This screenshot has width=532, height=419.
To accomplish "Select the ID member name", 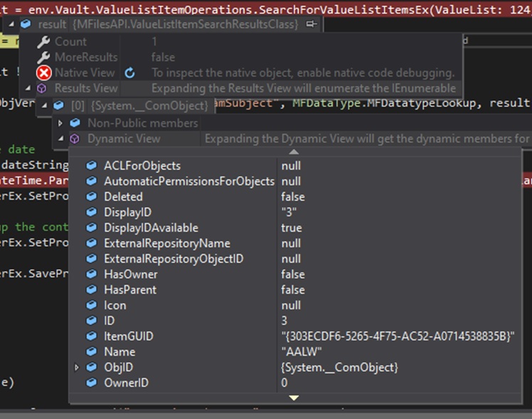I will click(x=110, y=321).
